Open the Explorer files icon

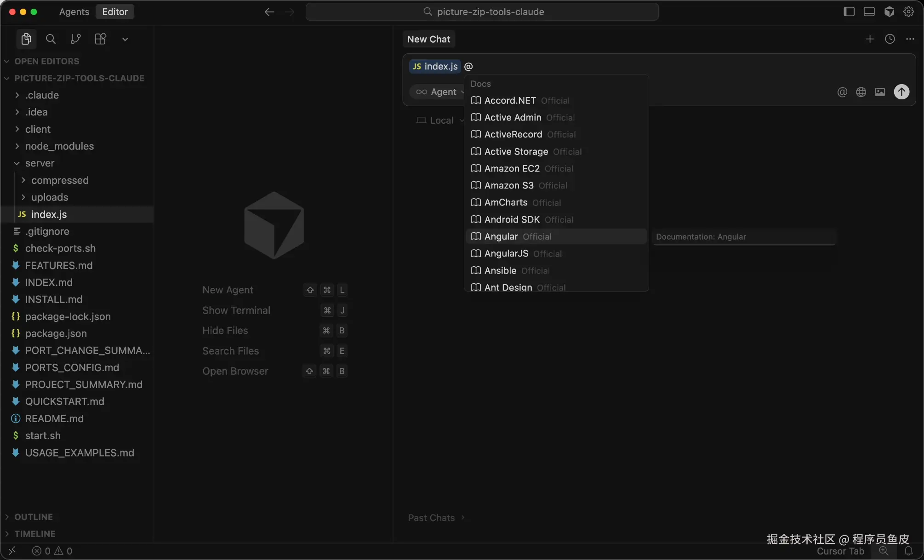(26, 39)
